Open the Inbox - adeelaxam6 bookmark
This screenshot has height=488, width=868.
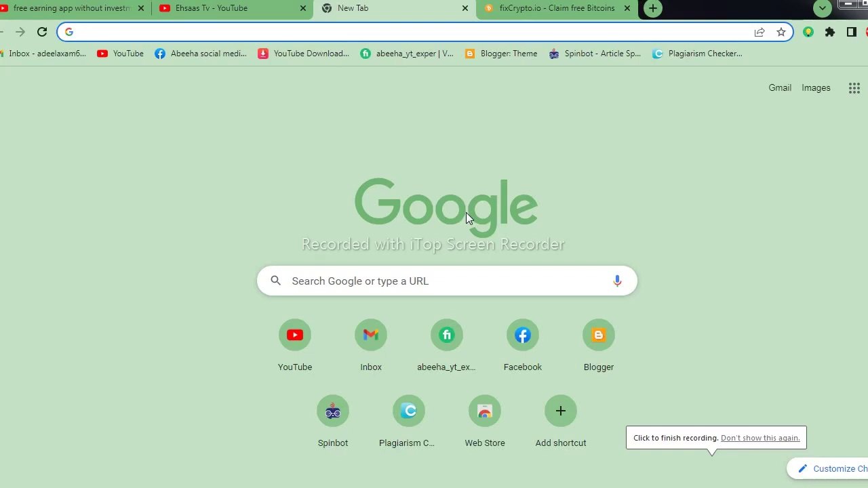click(x=42, y=54)
